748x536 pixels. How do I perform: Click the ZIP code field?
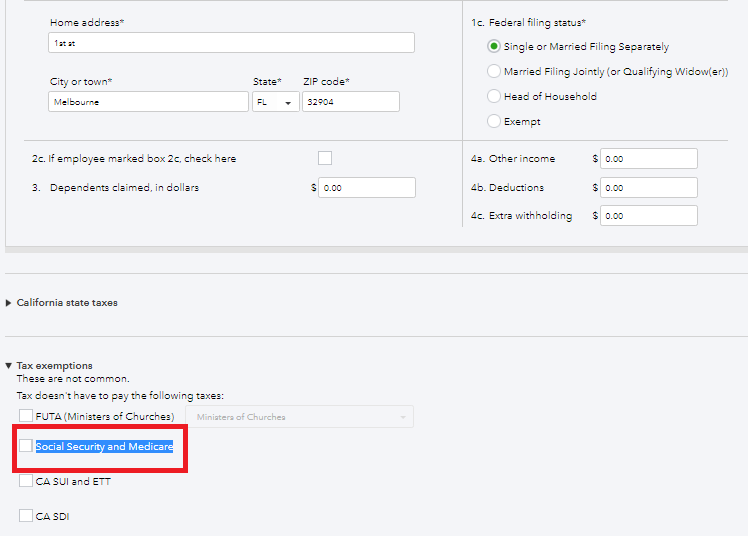coord(351,102)
